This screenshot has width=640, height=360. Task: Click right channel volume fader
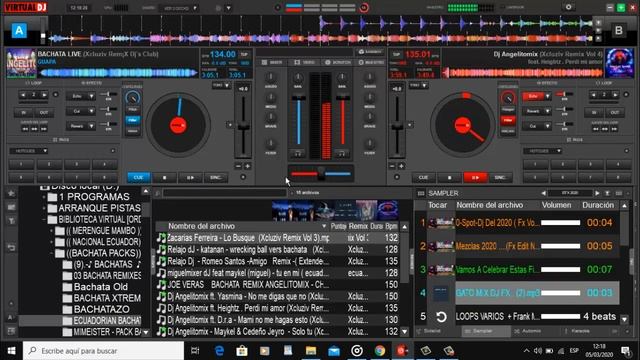tap(343, 98)
